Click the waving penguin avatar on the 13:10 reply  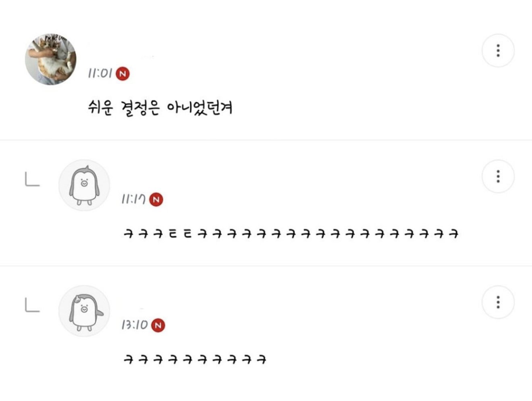pos(84,311)
